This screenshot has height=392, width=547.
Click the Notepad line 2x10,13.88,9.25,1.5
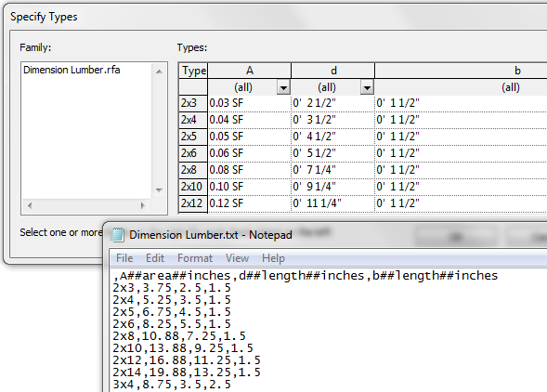point(183,348)
